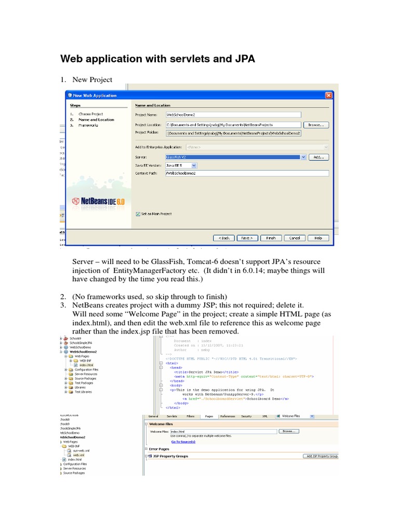Click the Welcome Files text field
Screen dimensions: 399x532
[x=223, y=432]
